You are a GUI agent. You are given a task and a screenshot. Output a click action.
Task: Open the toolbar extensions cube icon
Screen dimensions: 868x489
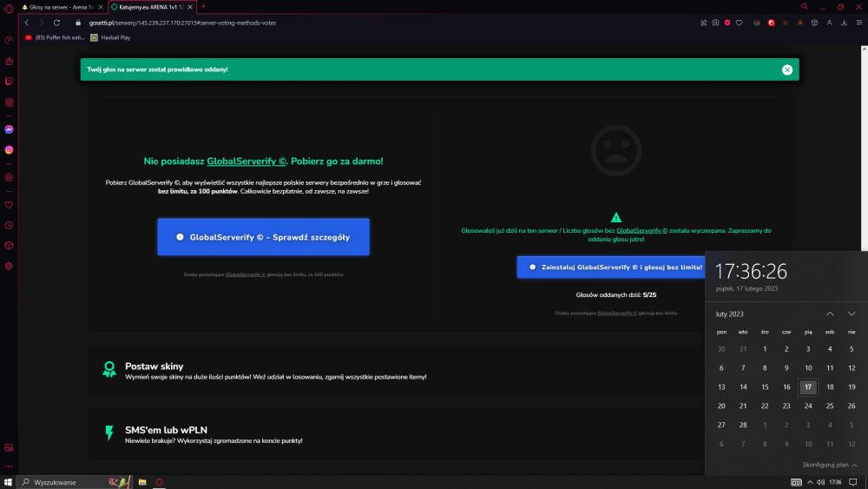click(x=814, y=23)
